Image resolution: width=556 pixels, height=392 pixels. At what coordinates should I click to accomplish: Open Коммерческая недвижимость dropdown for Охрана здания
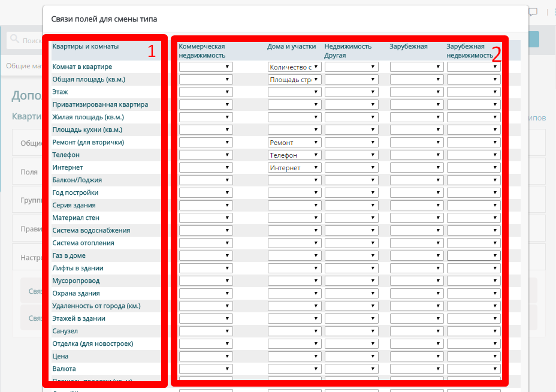[x=206, y=293]
